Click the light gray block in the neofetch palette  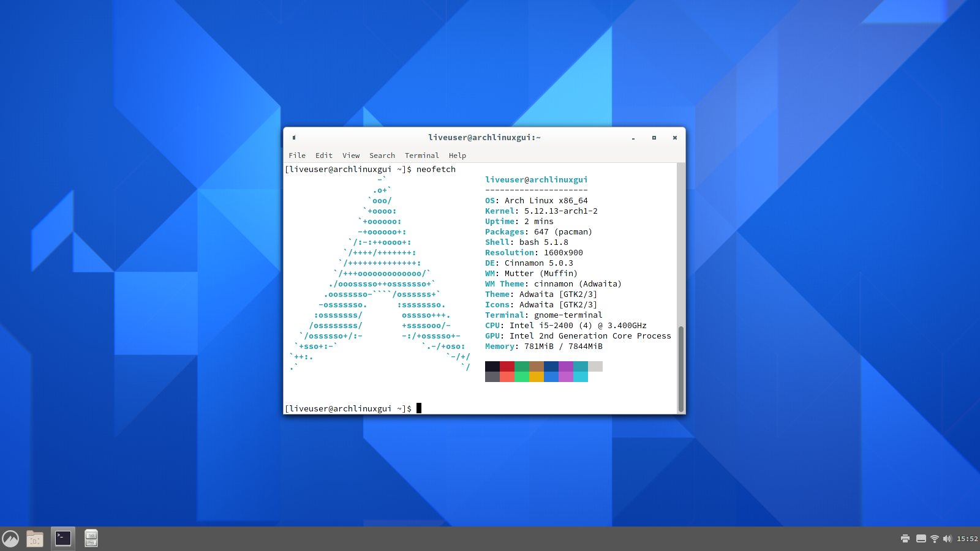coord(595,366)
